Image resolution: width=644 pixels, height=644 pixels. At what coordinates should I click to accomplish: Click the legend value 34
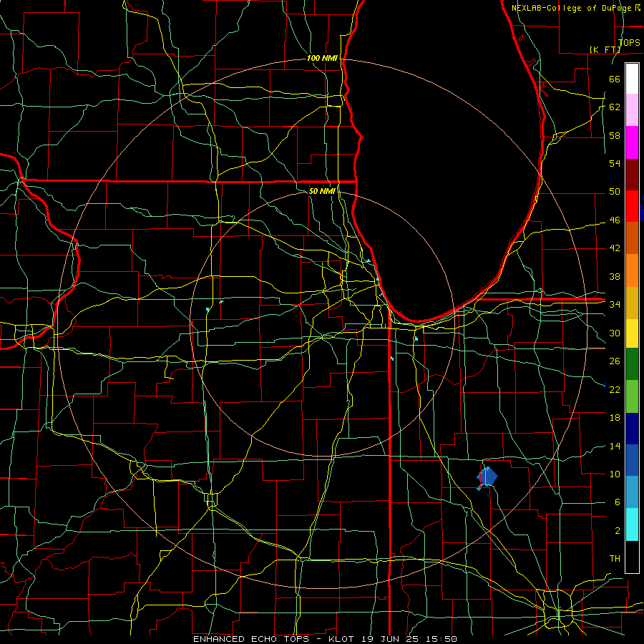[615, 305]
